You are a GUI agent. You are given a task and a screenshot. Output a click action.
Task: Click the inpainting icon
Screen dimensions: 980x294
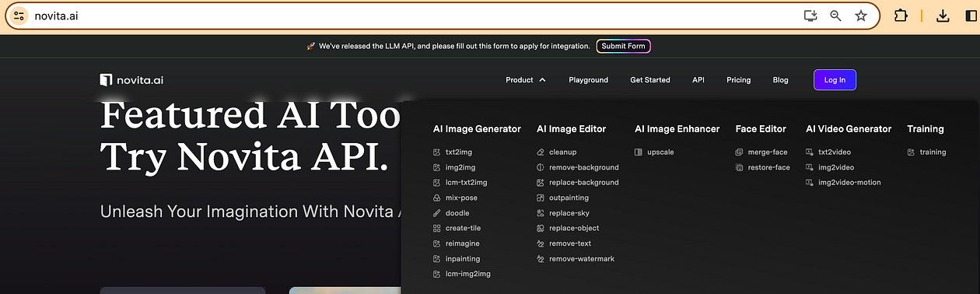[x=437, y=258]
